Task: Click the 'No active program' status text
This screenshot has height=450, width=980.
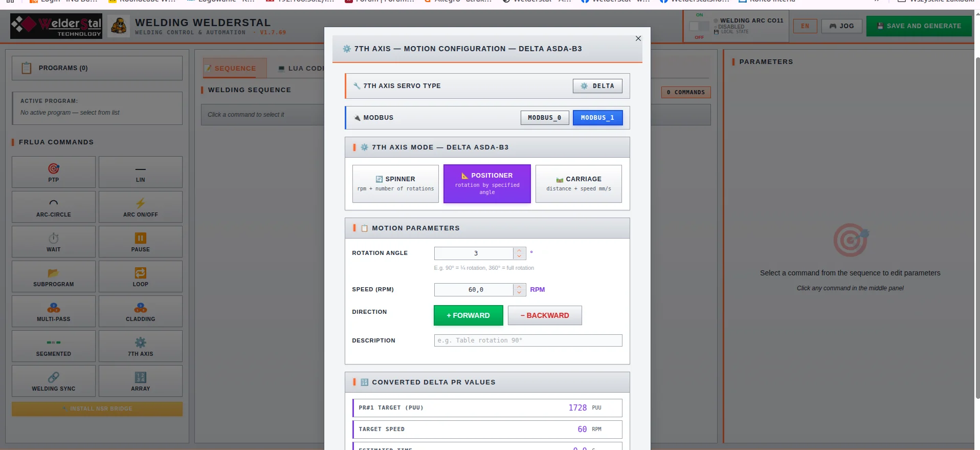Action: pyautogui.click(x=70, y=113)
